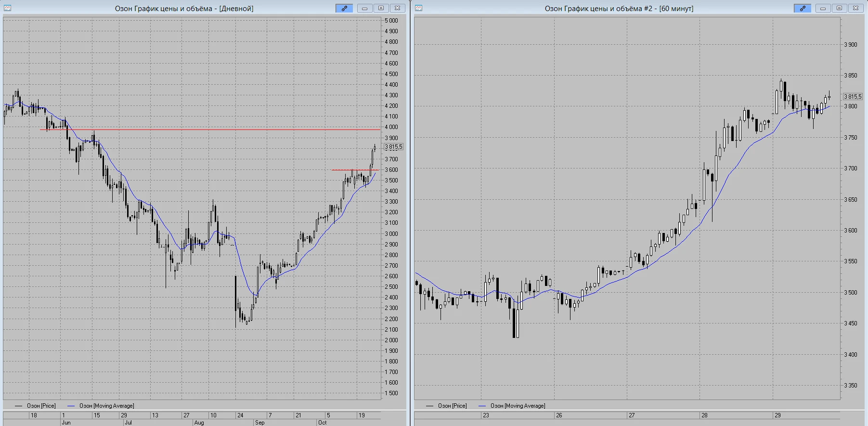Click date 26 on the 60-minute time axis
Viewport: 868px width, 426px height.
coord(559,415)
